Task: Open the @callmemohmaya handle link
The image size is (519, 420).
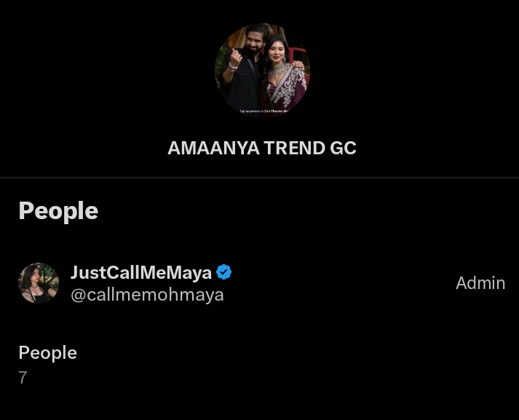Action: point(147,295)
